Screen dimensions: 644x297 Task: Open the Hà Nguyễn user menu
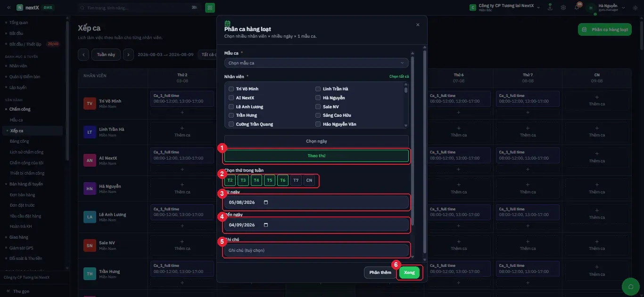pos(606,8)
